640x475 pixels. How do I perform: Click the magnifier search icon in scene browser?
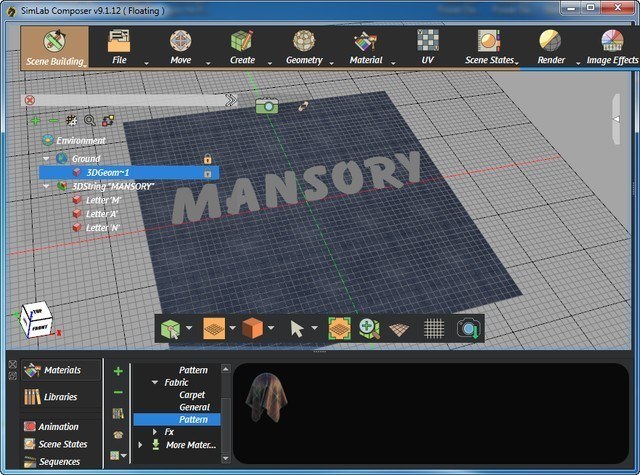click(90, 120)
